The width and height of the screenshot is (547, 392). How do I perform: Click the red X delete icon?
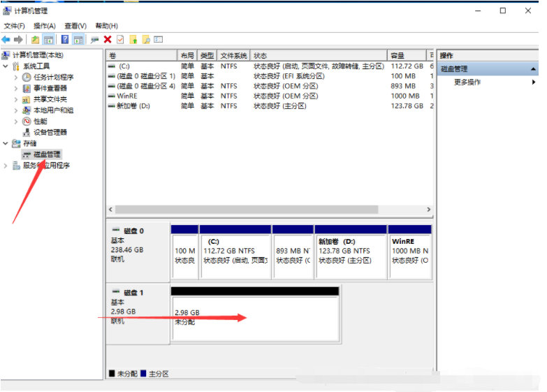(108, 39)
